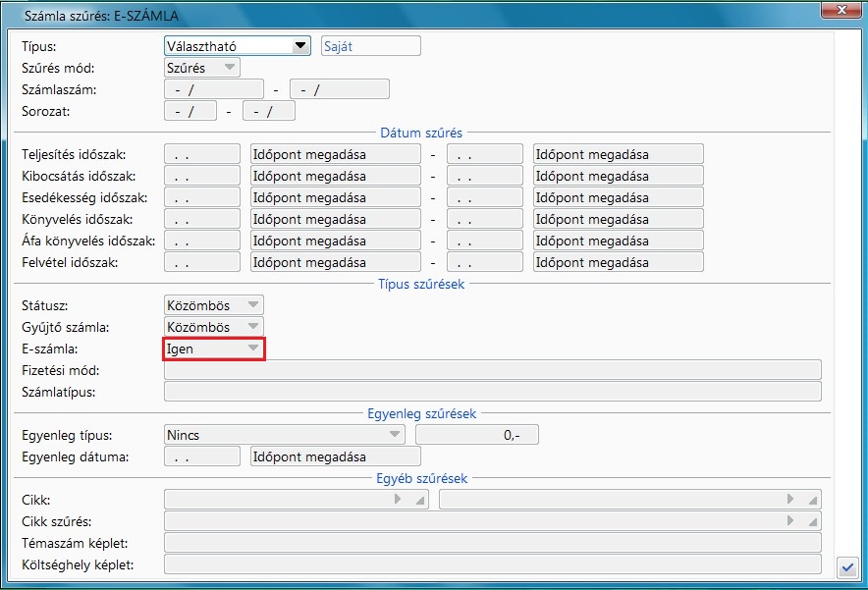Open the Státusz dropdown

pos(253,304)
